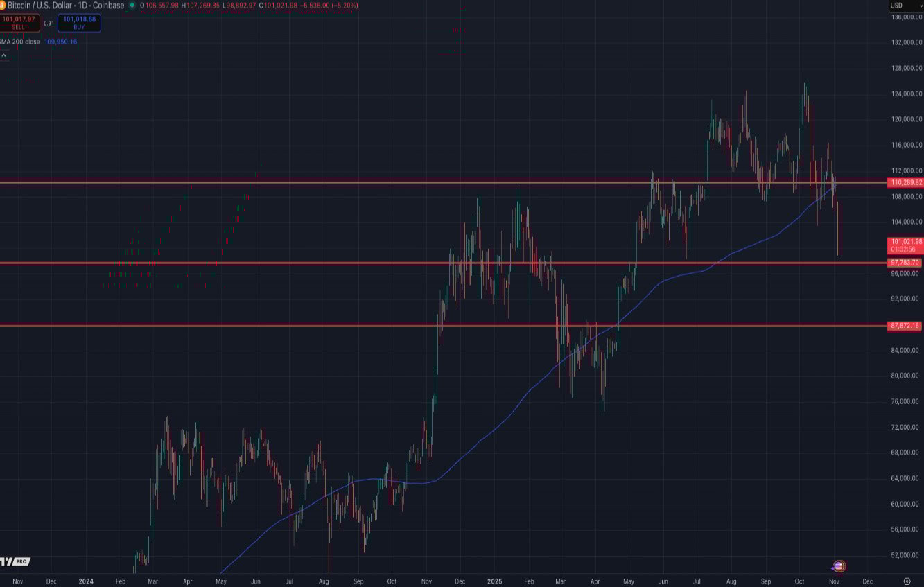Click the 2024 label on the time axis
Viewport: 924px width, 587px height.
click(86, 581)
